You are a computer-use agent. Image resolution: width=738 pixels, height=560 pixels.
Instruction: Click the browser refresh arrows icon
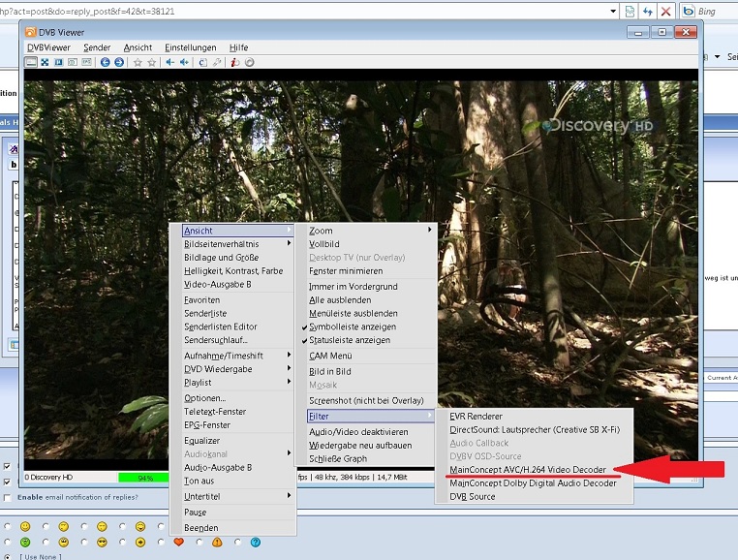(648, 12)
